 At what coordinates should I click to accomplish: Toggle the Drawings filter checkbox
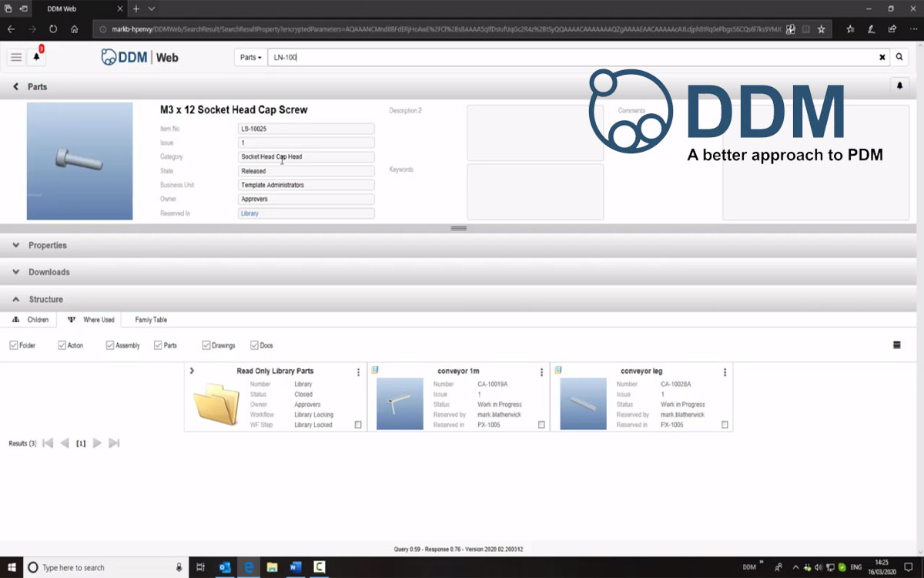point(206,345)
